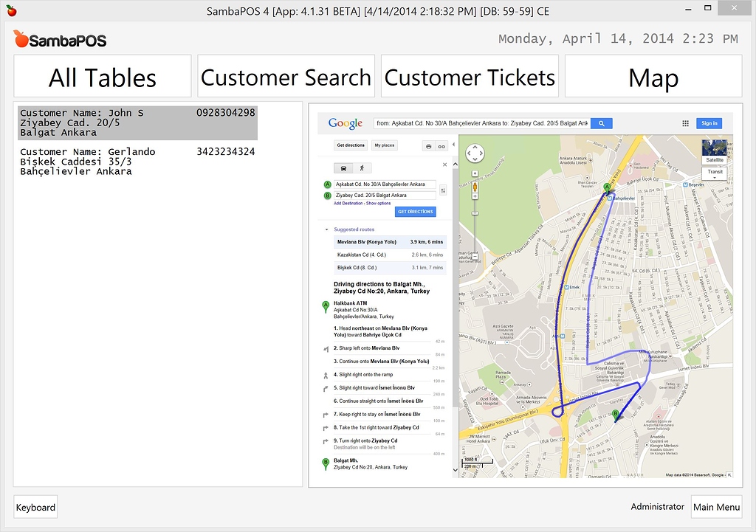Click the green marker A icon beside the origin
The height and width of the screenshot is (532, 756).
328,184
